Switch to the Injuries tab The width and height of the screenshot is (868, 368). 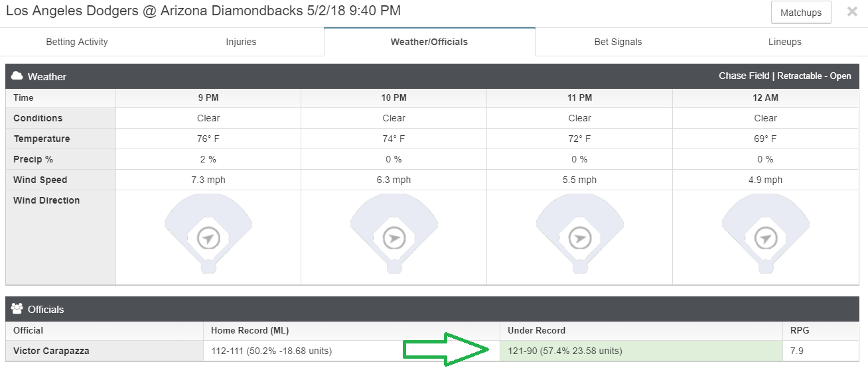(241, 42)
